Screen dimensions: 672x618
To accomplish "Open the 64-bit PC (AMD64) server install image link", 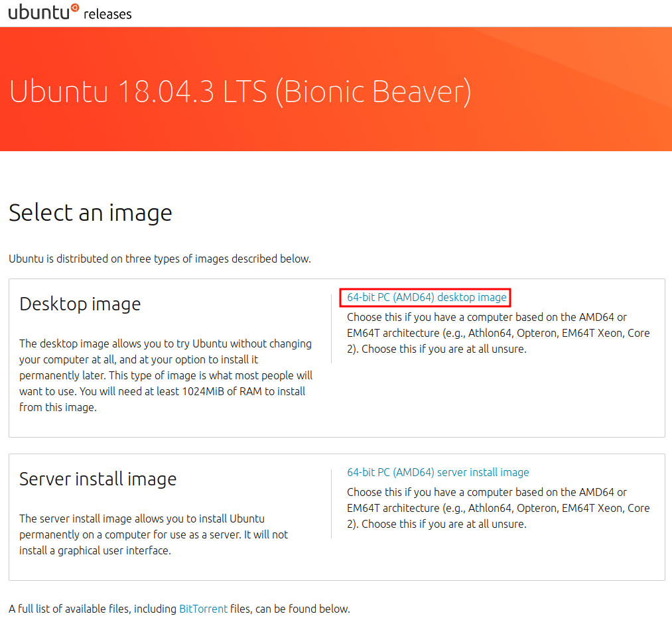I will 438,472.
